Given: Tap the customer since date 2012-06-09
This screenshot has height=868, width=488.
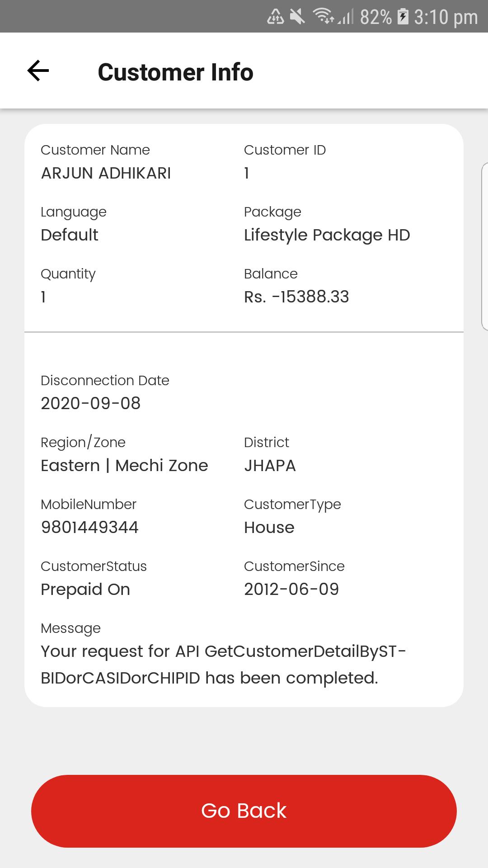Looking at the screenshot, I should tap(291, 589).
